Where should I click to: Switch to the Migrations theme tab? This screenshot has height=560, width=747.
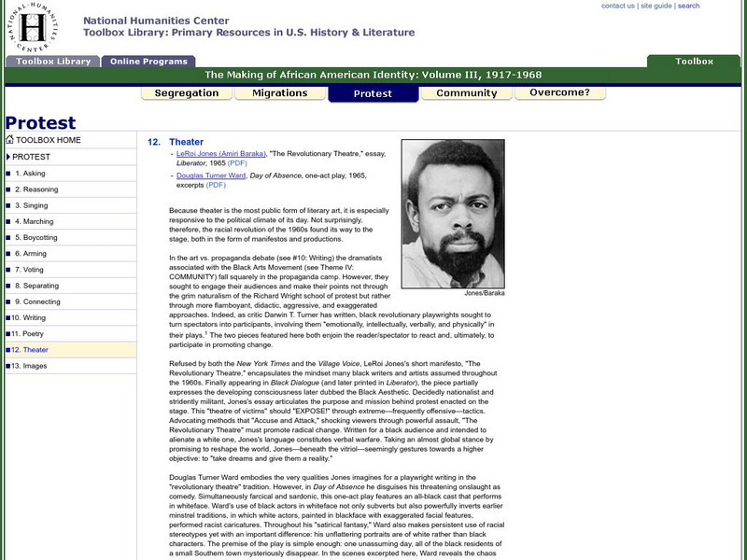[279, 92]
